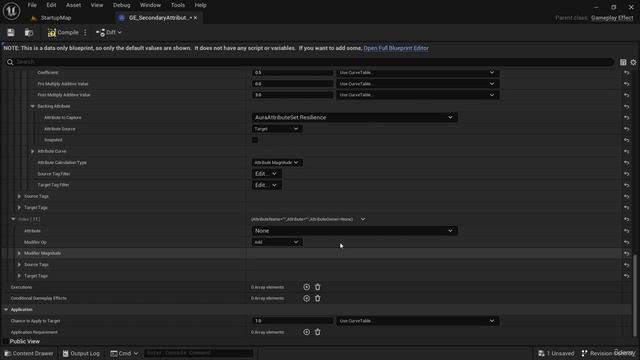Reset Snapshot to default value

click(x=627, y=140)
